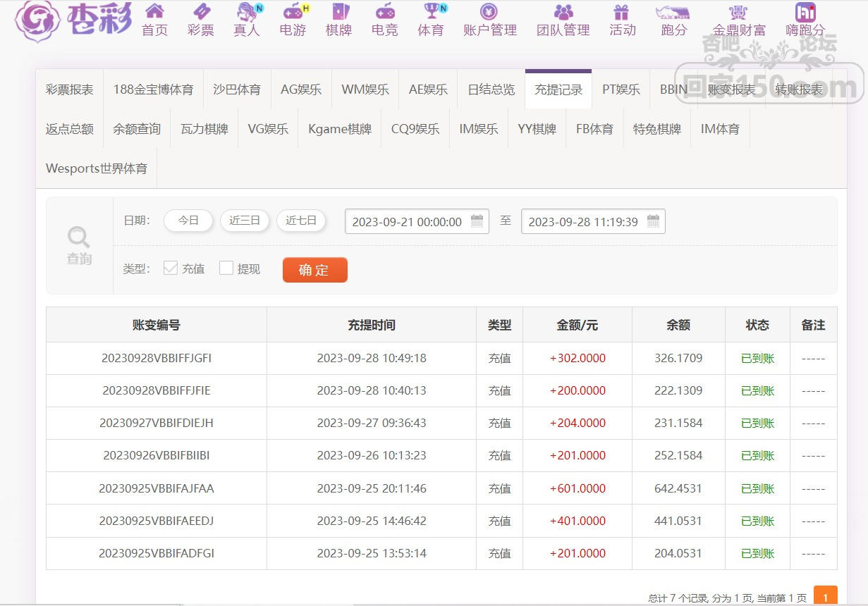Screen dimensions: 868x606
Task: Enable the 提现 checkbox
Action: pyautogui.click(x=226, y=268)
